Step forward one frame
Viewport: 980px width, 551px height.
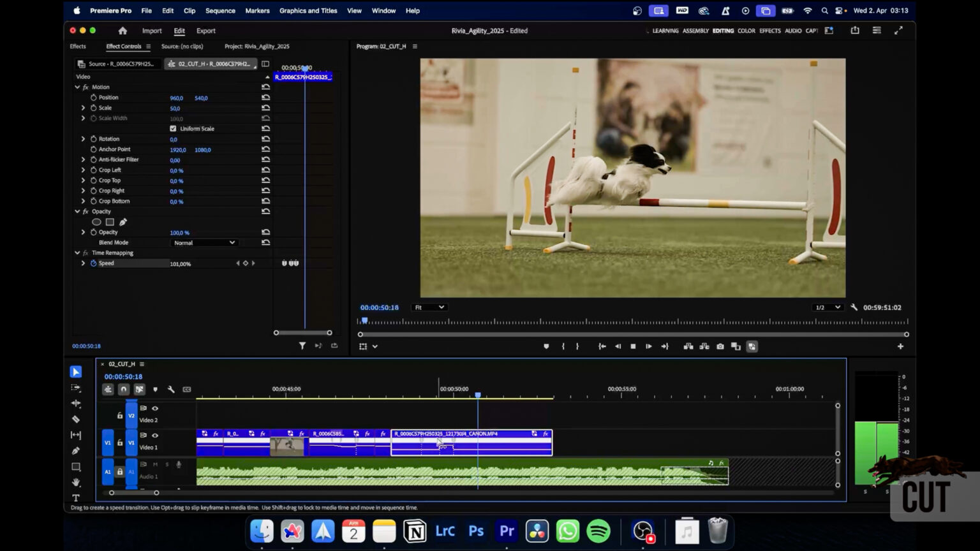click(x=649, y=346)
